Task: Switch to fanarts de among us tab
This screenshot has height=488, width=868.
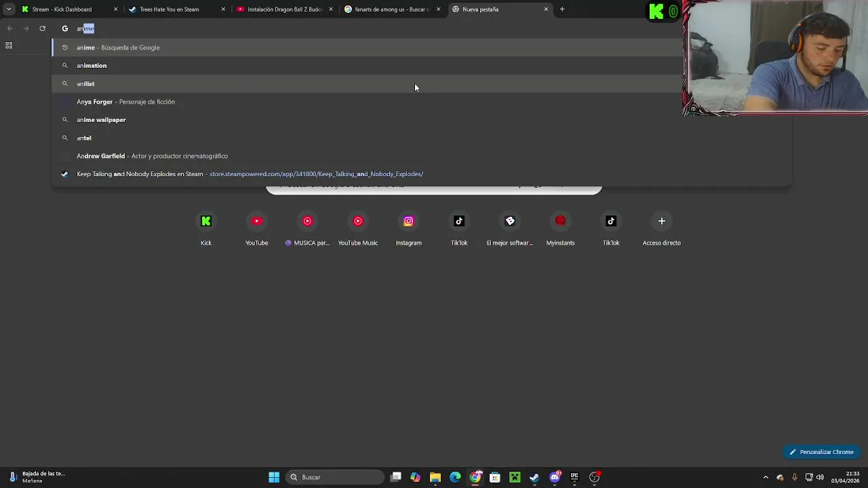Action: 391,9
